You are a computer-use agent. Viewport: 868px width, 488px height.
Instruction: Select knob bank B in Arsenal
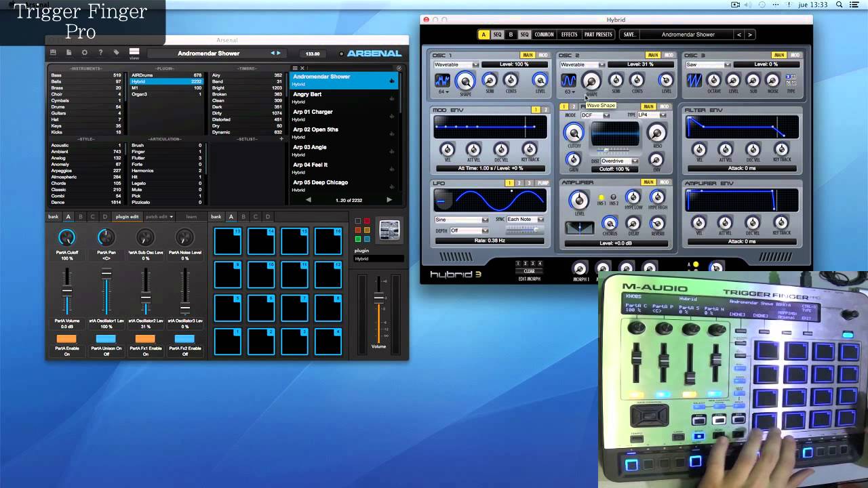80,217
